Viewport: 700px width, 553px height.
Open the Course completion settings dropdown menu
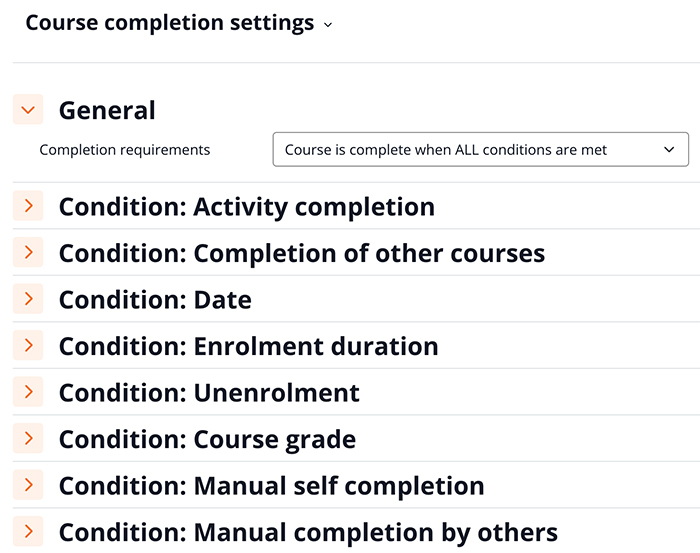coord(179,23)
